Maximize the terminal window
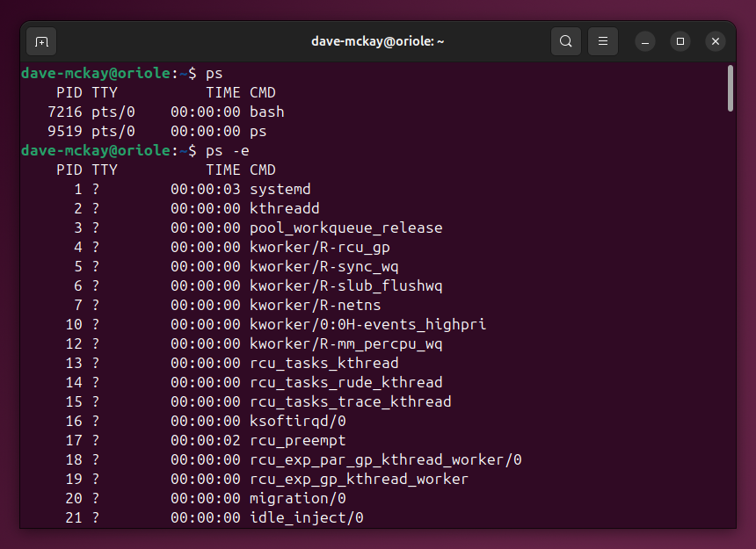 pyautogui.click(x=680, y=41)
